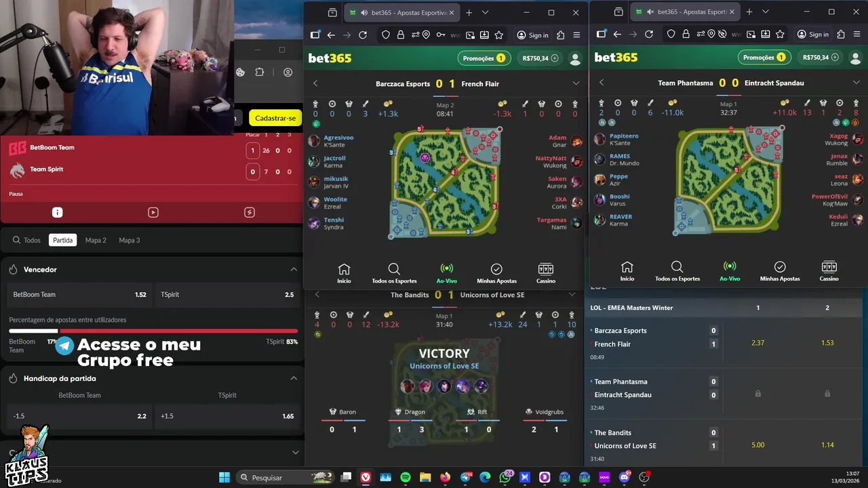Click Promoções in the Barczaca window

484,58
